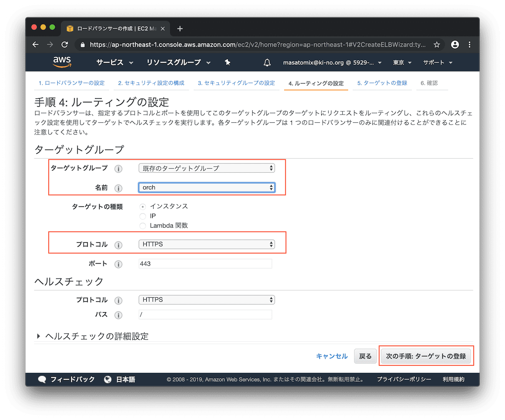The height and width of the screenshot is (420, 505).
Task: Click 次の手順: ターゲットの登録 button
Action: click(x=426, y=356)
